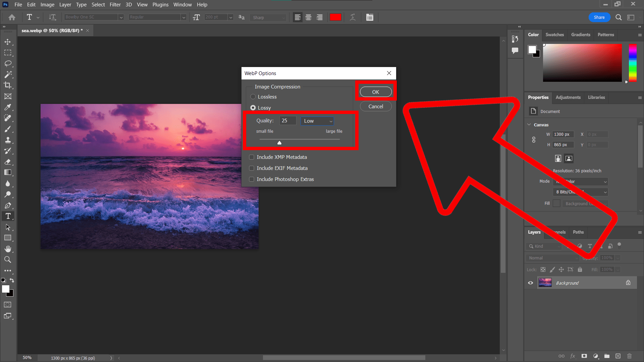Click OK in WebP Options dialog
This screenshot has width=644, height=362.
375,92
